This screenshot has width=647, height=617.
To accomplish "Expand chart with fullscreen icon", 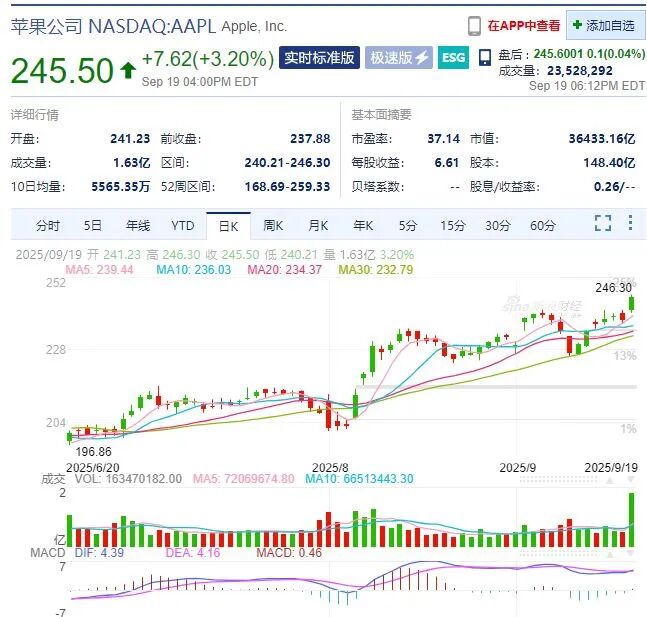I will coord(603,223).
